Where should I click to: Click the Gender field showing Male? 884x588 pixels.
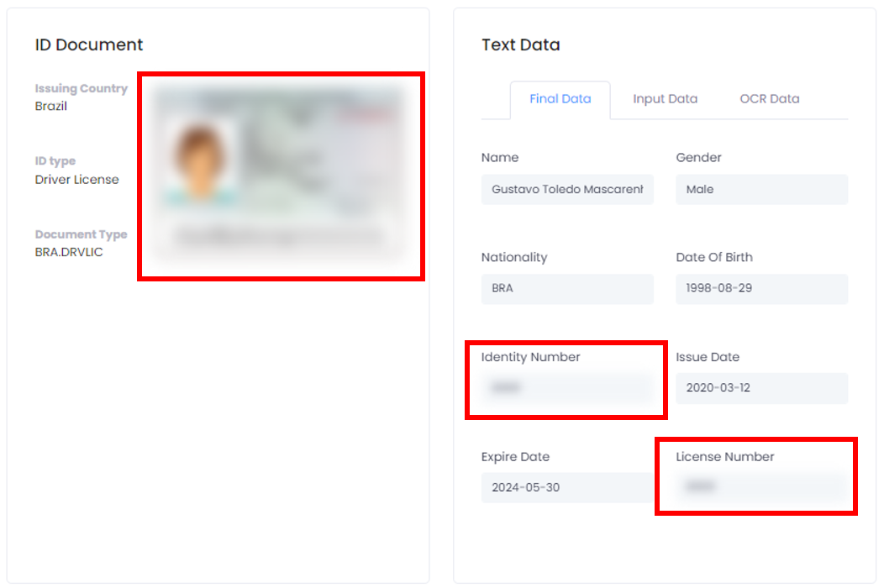pyautogui.click(x=761, y=190)
